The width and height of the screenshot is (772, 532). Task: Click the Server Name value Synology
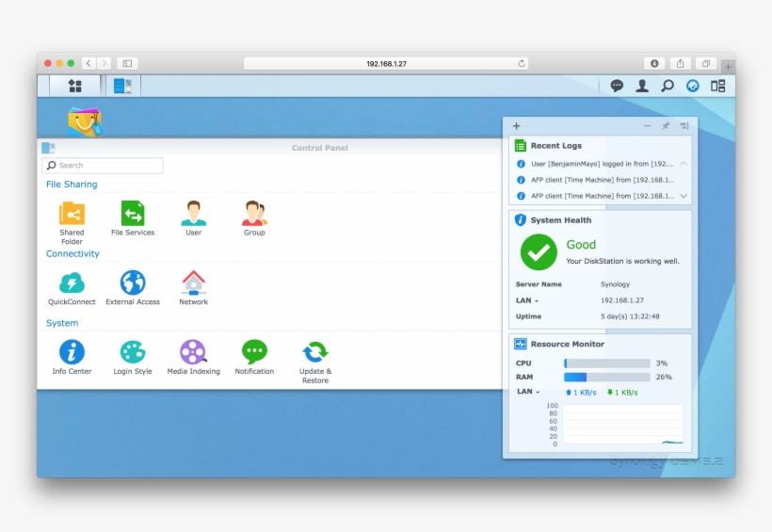click(x=615, y=284)
